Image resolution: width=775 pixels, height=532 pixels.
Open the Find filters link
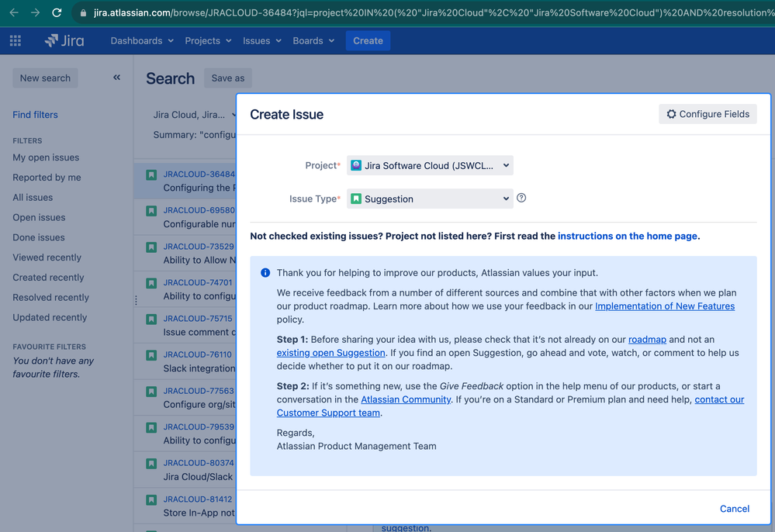pyautogui.click(x=35, y=115)
